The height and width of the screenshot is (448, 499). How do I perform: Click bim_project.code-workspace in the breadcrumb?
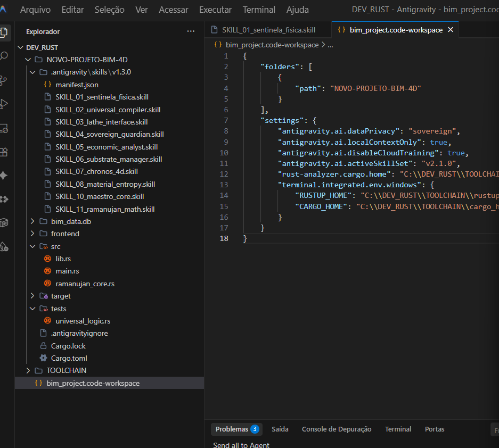pos(272,45)
